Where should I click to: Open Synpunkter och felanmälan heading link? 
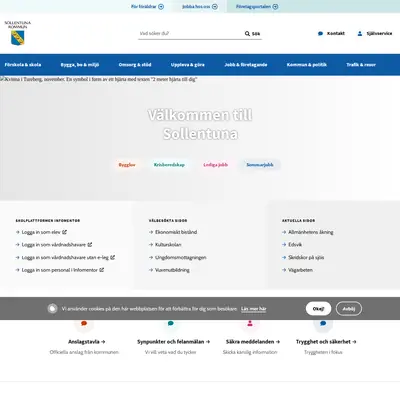(173, 342)
